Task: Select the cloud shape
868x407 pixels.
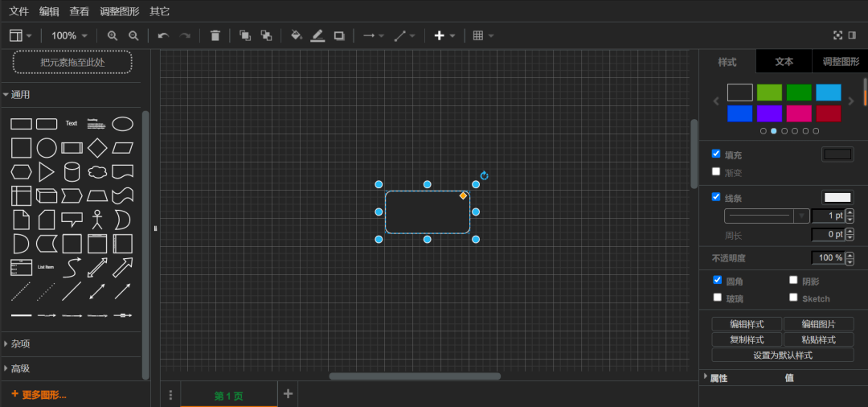Action: click(97, 172)
